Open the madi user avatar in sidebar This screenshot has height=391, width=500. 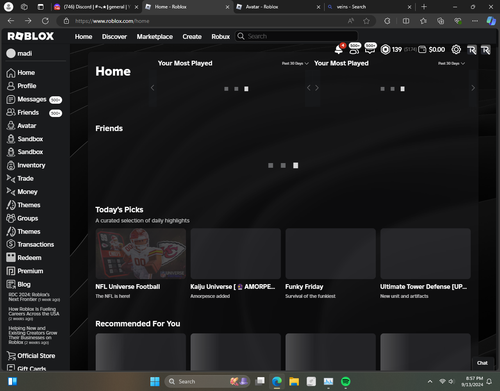click(x=11, y=53)
